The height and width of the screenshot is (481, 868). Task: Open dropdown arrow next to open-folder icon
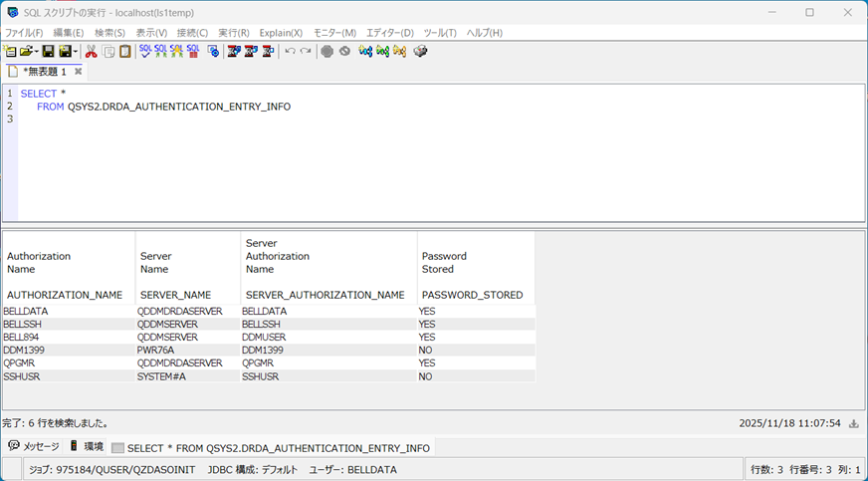pyautogui.click(x=36, y=51)
